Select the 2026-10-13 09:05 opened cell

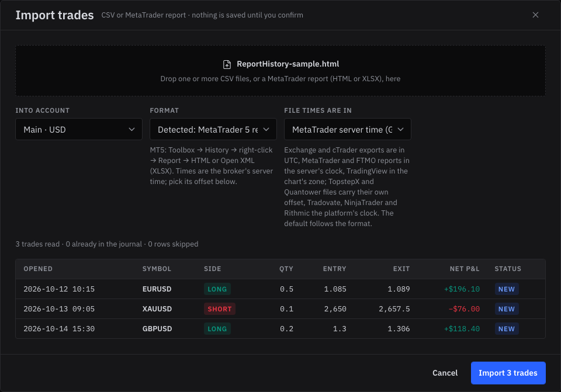[x=59, y=308]
